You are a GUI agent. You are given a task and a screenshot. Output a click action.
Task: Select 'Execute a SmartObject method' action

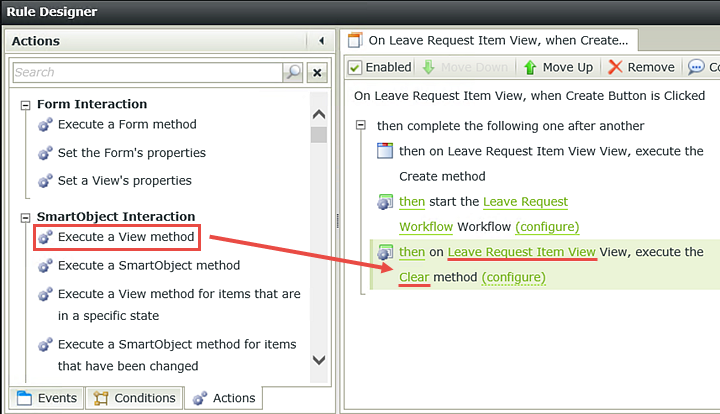coord(149,266)
